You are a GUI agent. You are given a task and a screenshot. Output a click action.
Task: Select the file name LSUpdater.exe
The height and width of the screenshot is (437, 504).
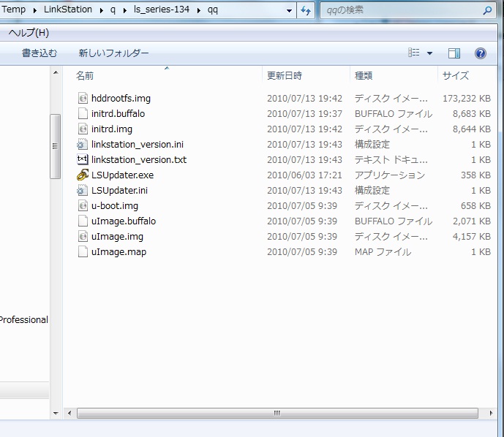tap(122, 175)
